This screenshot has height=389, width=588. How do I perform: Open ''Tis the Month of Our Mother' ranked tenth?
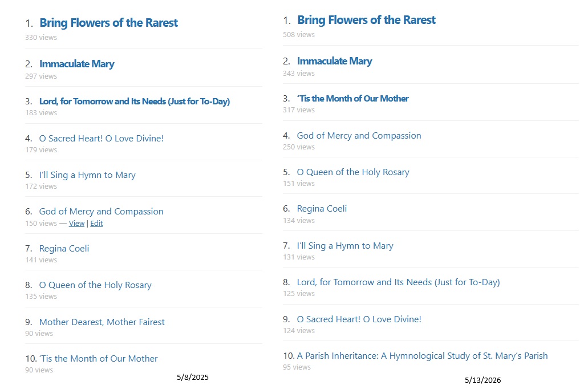click(99, 359)
